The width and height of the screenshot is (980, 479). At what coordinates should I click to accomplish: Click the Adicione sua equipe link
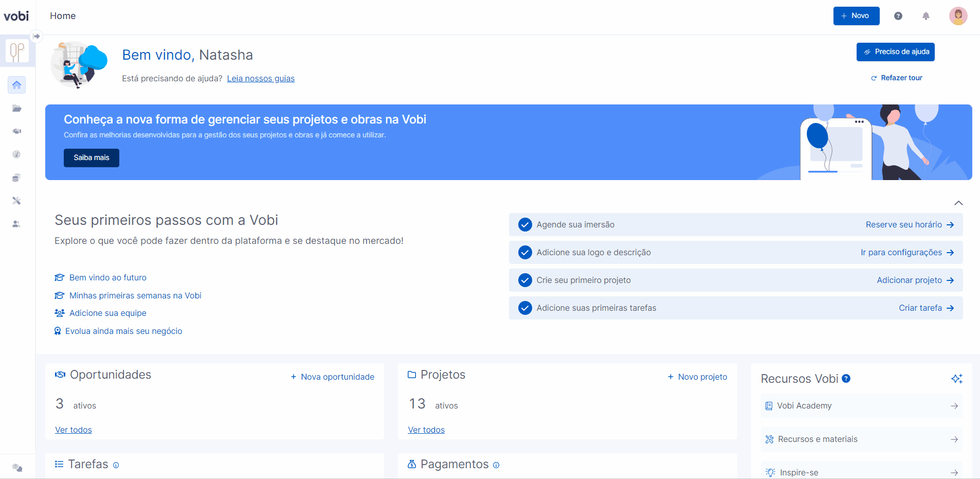pos(108,313)
